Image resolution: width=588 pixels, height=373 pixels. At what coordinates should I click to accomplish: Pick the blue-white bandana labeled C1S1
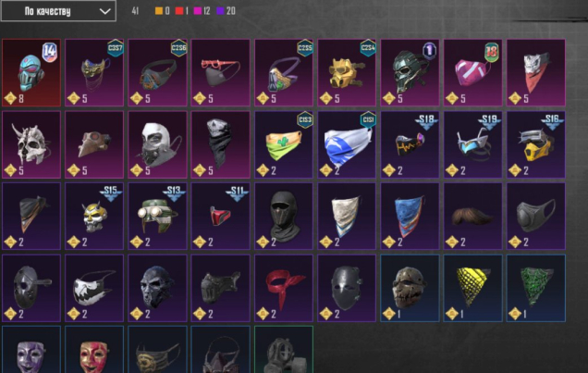[x=347, y=144]
